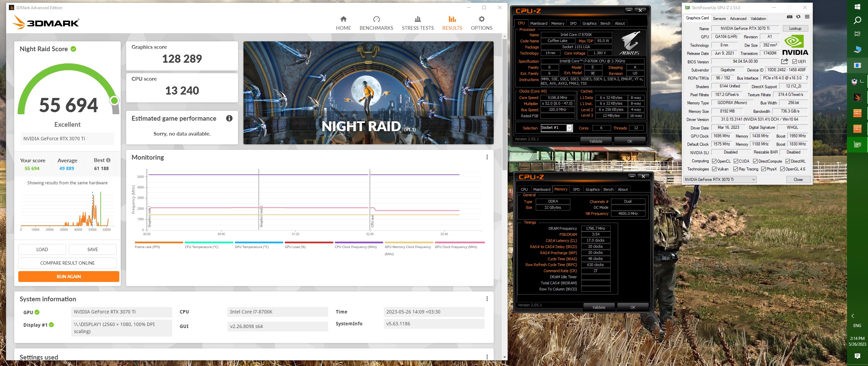Open the Monitoring panel three-dot menu

pos(487,157)
